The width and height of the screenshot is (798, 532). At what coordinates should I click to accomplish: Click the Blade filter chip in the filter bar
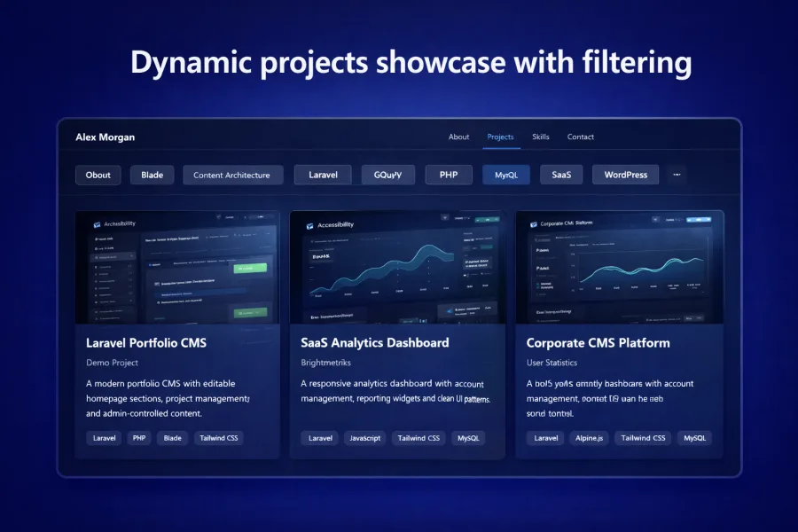(x=152, y=175)
